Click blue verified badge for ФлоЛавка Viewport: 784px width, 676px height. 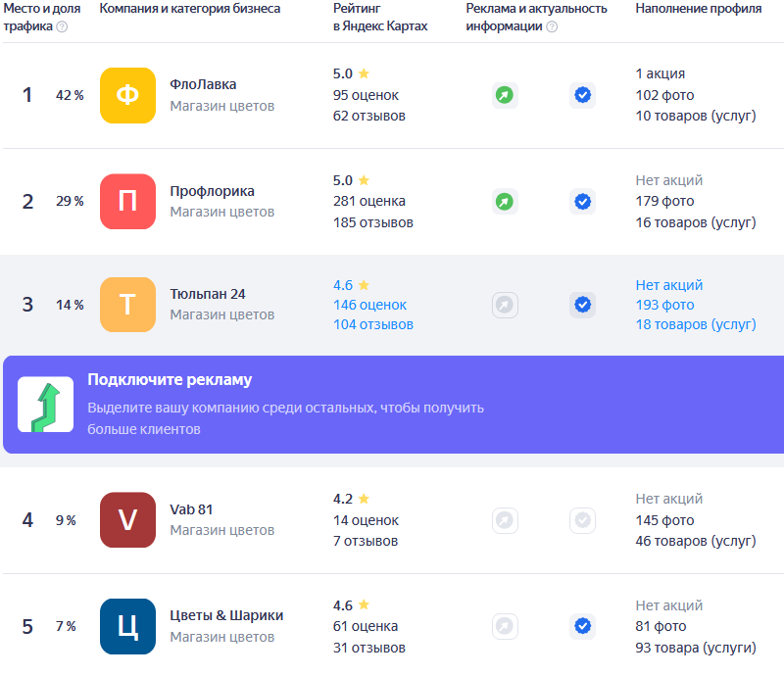click(x=582, y=95)
